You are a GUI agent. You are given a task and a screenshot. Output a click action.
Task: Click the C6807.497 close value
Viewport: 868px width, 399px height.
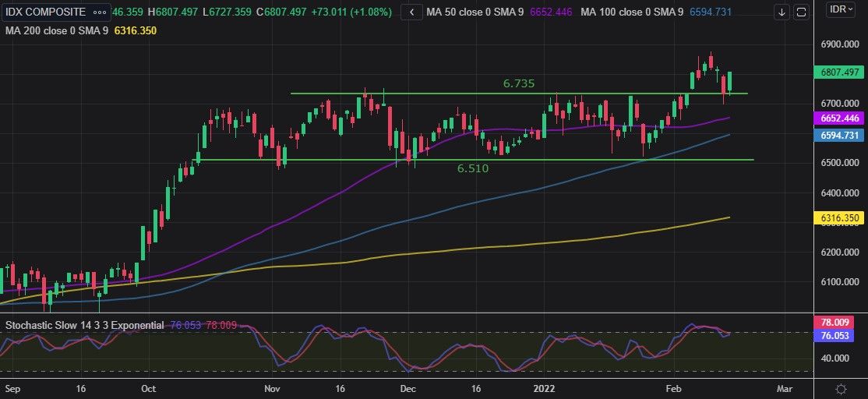click(283, 12)
